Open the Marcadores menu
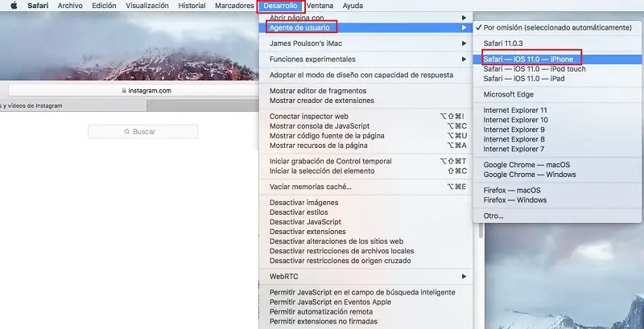Viewport: 644px width, 329px height. 234,6
